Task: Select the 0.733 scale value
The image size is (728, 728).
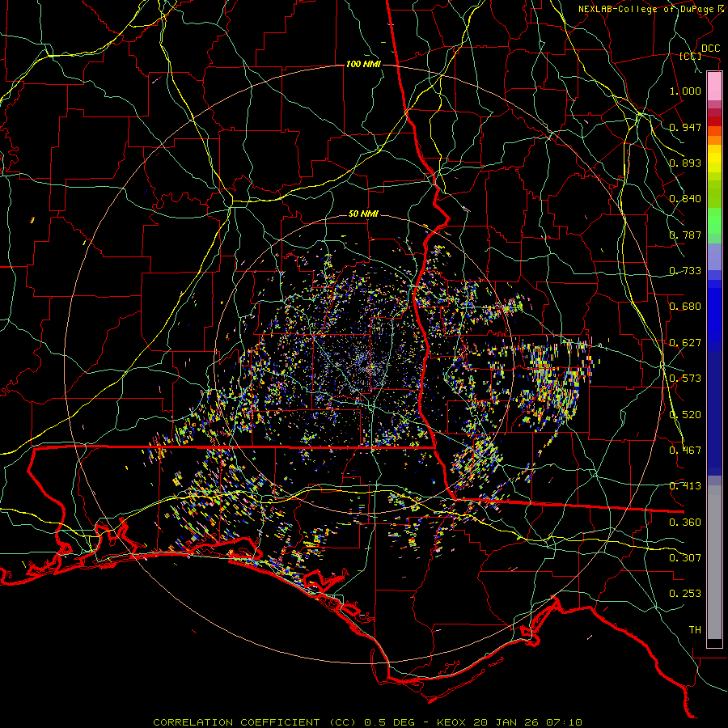Action: [x=685, y=271]
